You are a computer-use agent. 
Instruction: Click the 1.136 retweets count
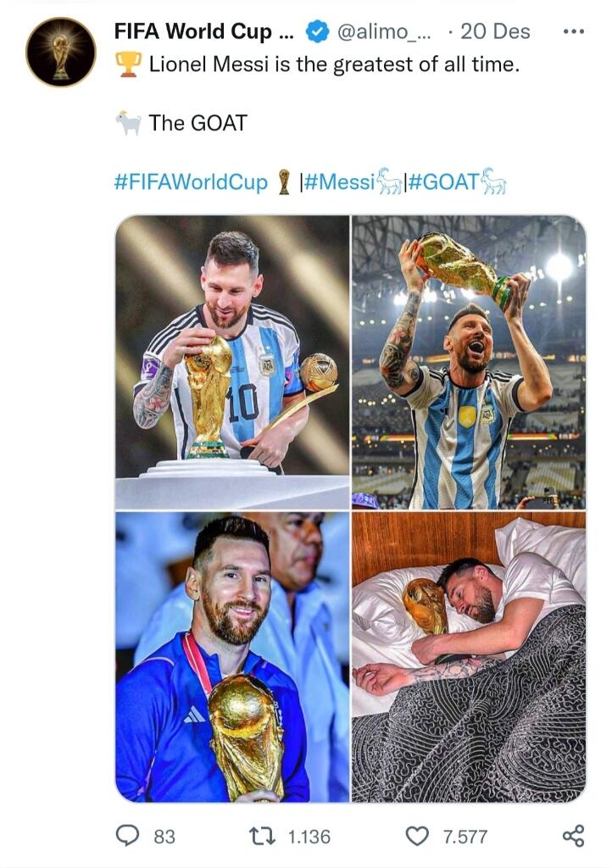pyautogui.click(x=309, y=837)
